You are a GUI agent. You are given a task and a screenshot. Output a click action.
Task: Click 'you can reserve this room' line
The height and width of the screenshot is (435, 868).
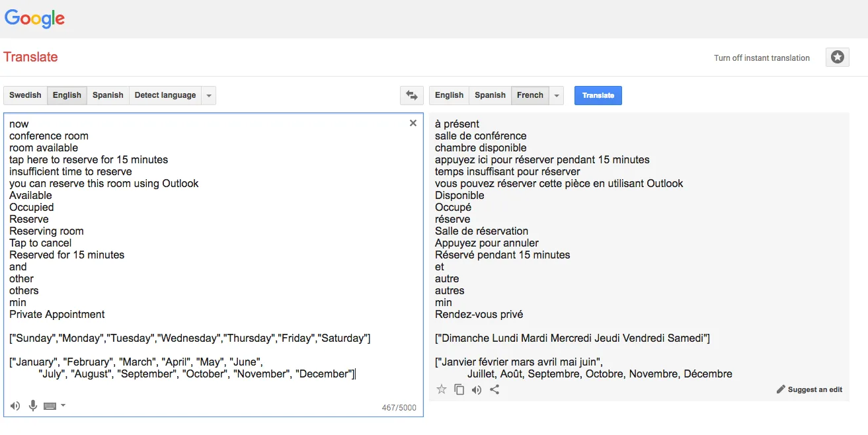coord(104,184)
